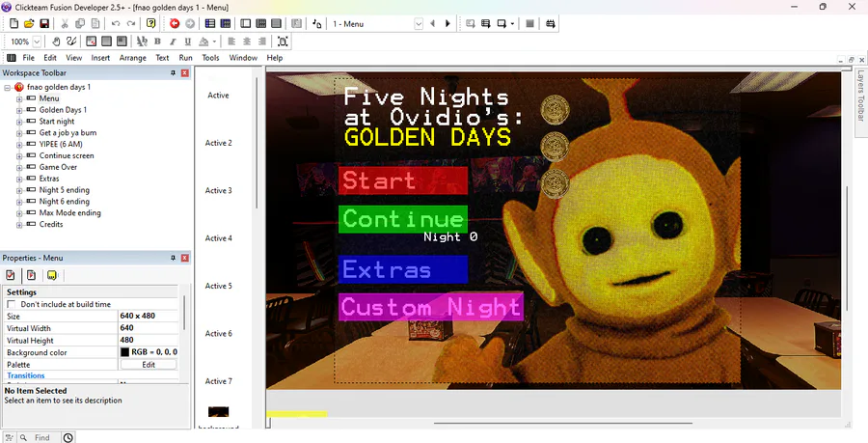This screenshot has height=443, width=868.
Task: Open the Arrange menu
Action: coord(133,58)
